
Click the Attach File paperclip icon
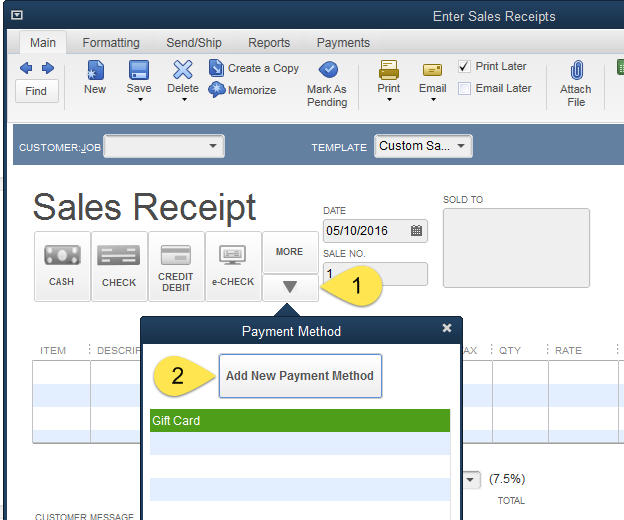coord(577,70)
